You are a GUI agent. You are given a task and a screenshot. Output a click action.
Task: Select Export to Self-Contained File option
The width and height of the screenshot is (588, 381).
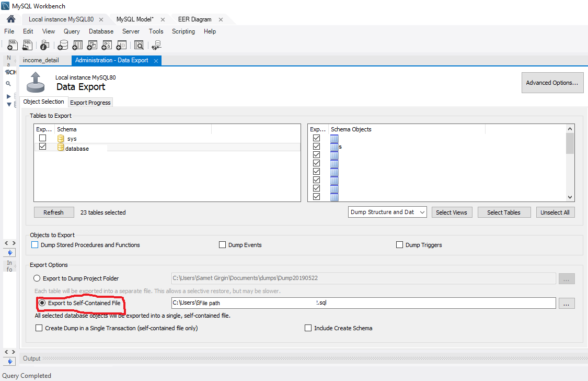click(42, 302)
